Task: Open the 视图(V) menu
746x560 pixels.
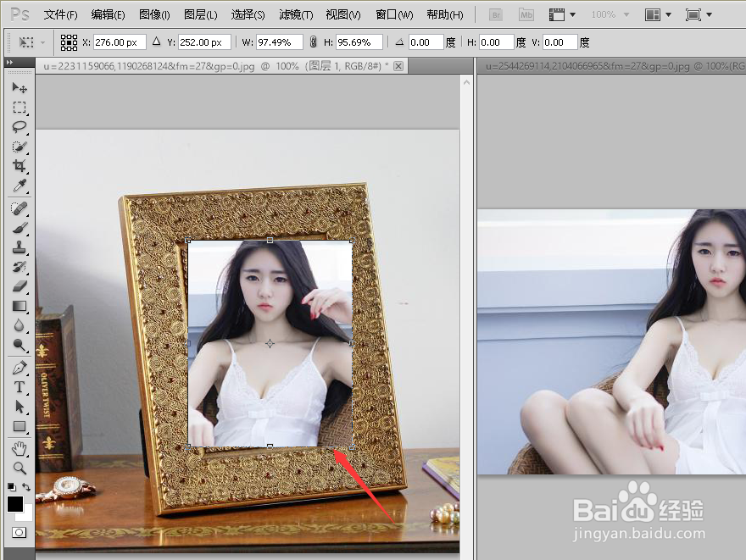Action: coord(343,15)
